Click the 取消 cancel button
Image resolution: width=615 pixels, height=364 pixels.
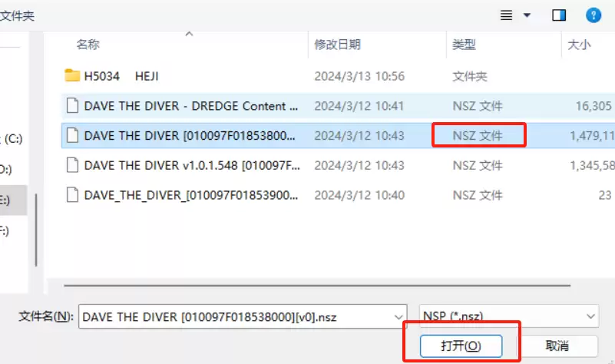(557, 346)
